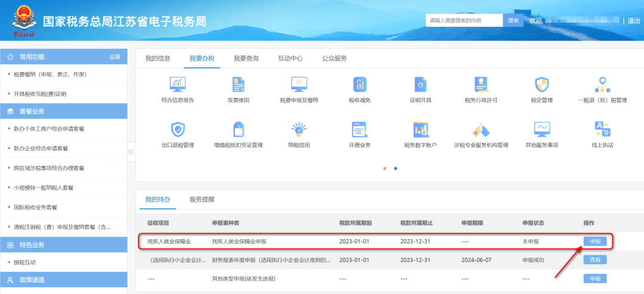Click 查看 for 财务报表年度申报
The image size is (644, 294).
(595, 260)
